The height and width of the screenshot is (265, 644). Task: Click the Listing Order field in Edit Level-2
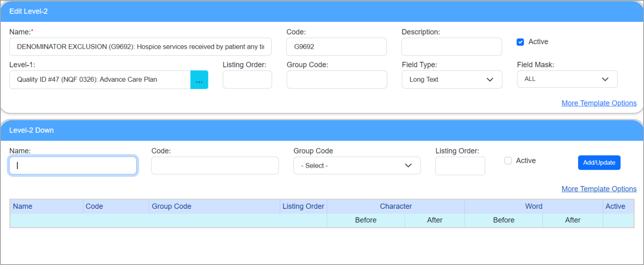tap(247, 79)
